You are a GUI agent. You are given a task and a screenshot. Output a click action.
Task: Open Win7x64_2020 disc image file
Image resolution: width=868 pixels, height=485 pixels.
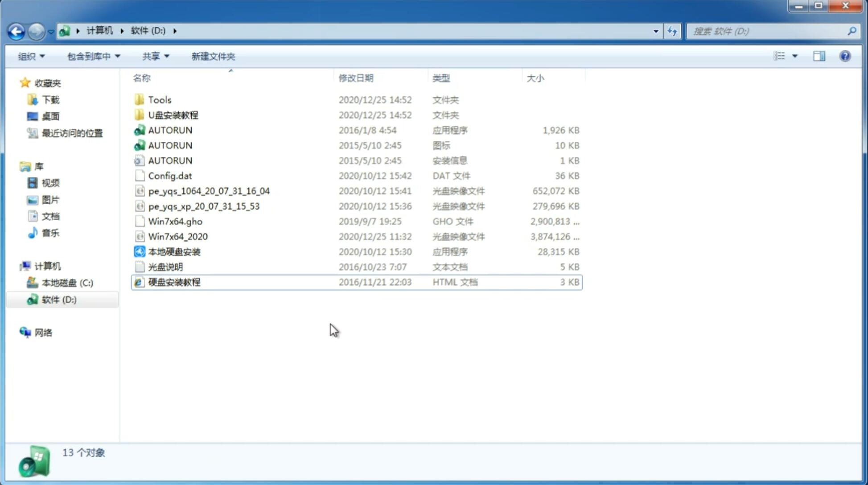pyautogui.click(x=177, y=237)
